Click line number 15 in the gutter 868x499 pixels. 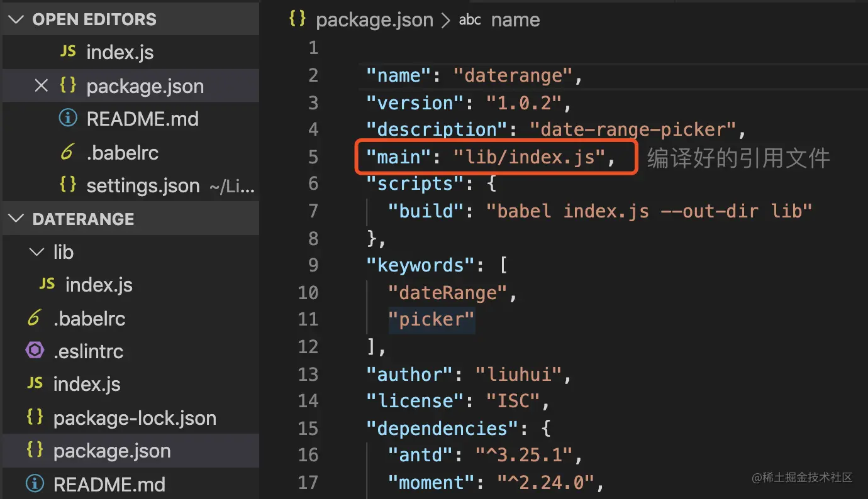coord(308,428)
